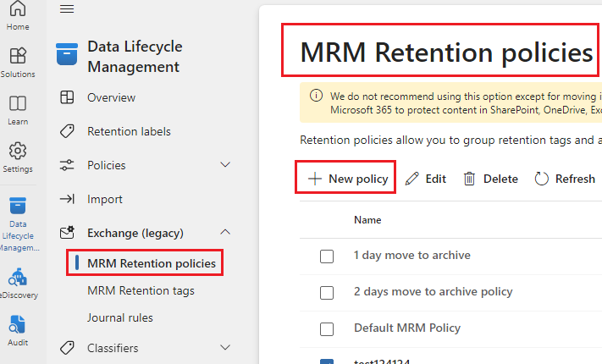
Task: Click the Exchange (legacy) label
Action: (x=135, y=233)
